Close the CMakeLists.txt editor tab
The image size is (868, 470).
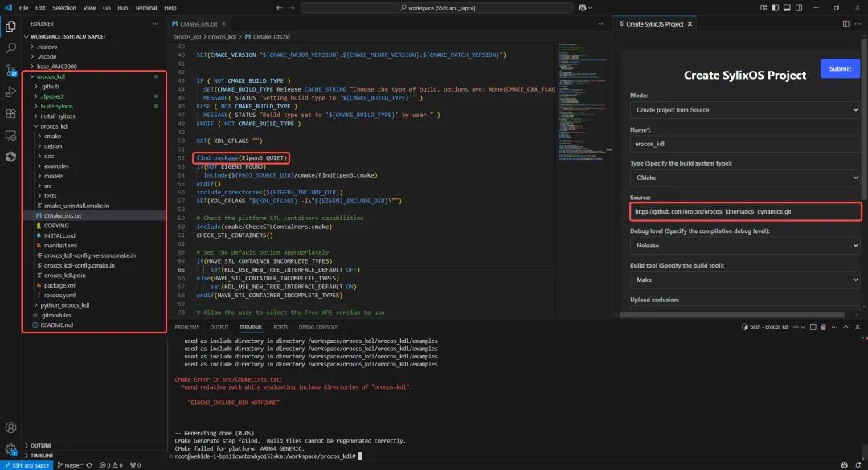click(223, 24)
